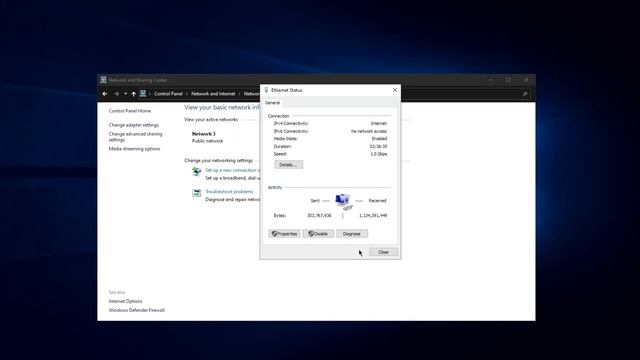640x360 pixels.
Task: Open Change advanced sharing settings
Action: coord(135,137)
